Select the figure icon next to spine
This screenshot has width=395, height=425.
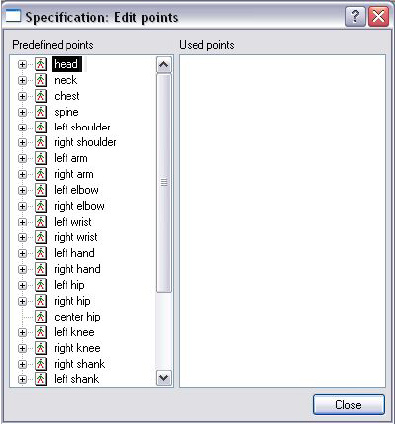tap(41, 112)
